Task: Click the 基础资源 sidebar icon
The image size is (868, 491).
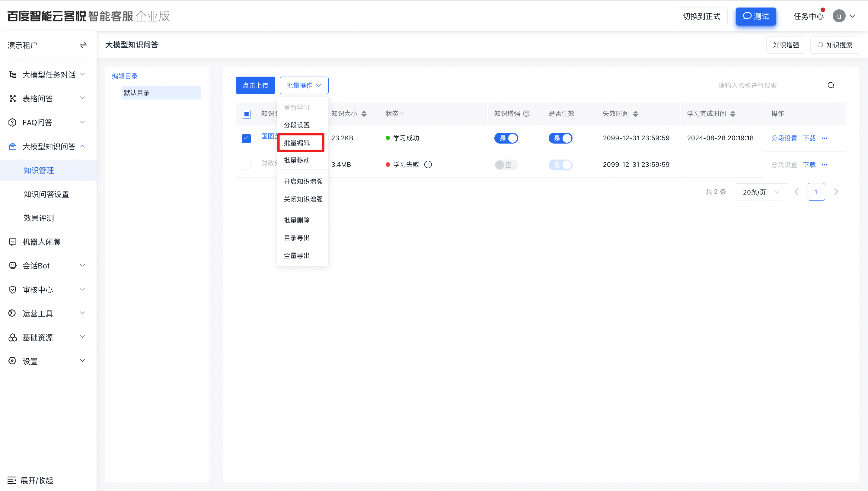Action: [12, 337]
